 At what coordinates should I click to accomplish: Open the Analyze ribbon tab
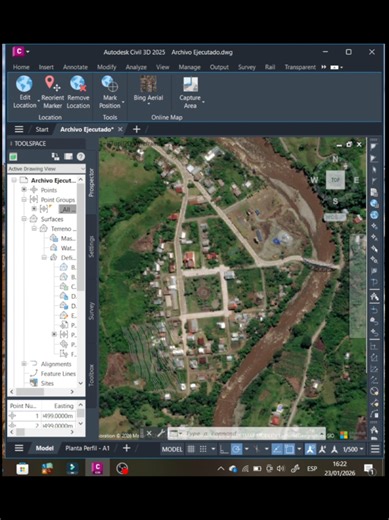pos(136,67)
